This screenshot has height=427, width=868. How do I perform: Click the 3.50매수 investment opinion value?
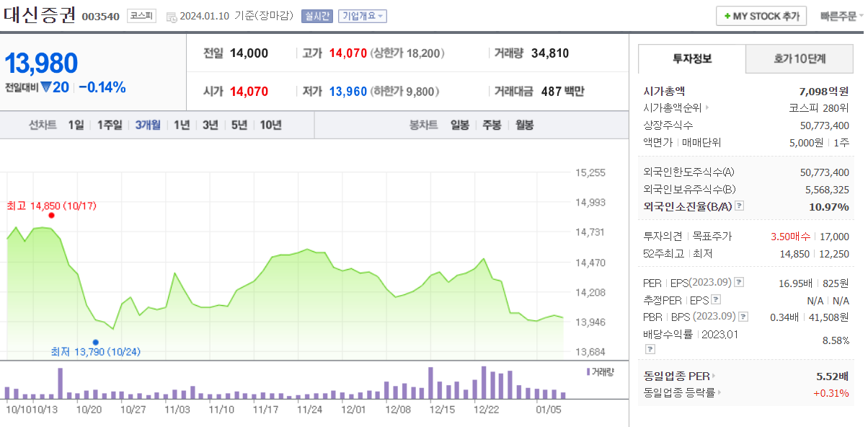(790, 237)
